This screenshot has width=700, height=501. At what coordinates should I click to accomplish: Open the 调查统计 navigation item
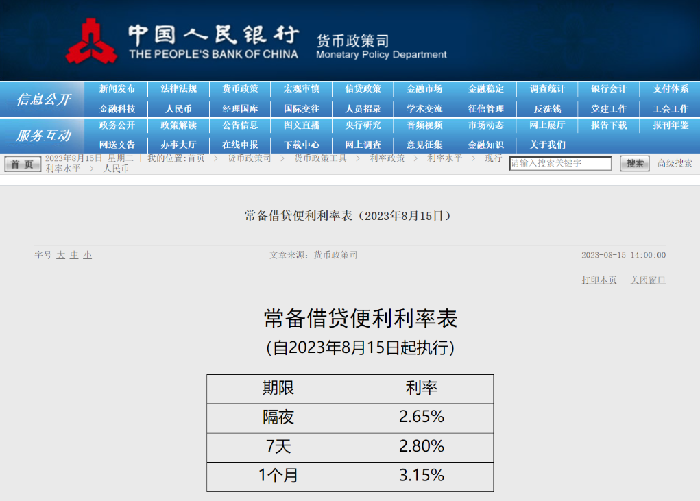point(547,90)
